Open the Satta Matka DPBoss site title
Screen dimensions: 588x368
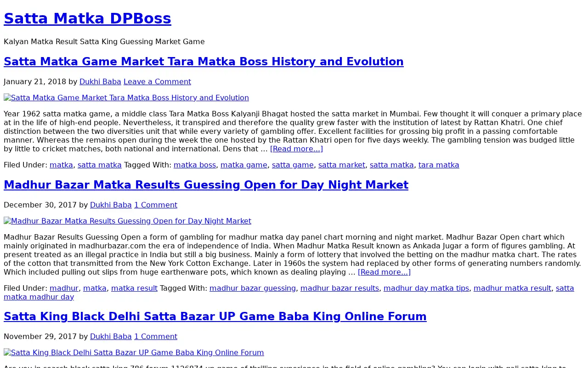87,18
